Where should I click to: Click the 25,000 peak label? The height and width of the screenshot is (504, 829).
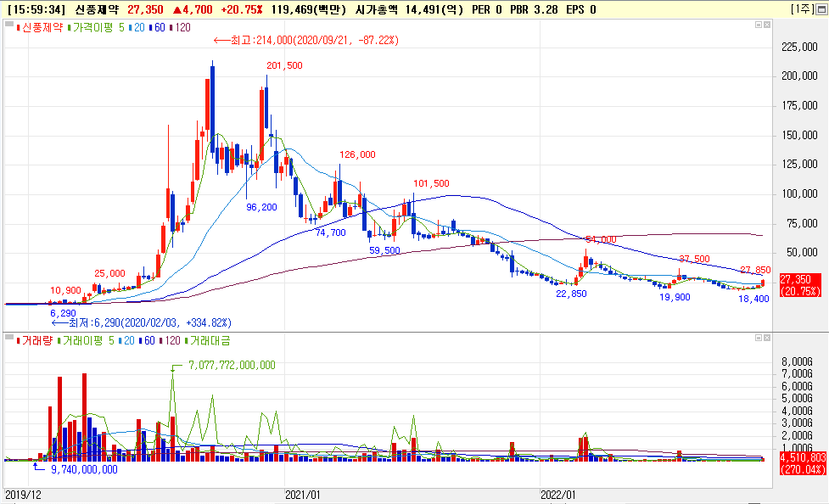[109, 273]
